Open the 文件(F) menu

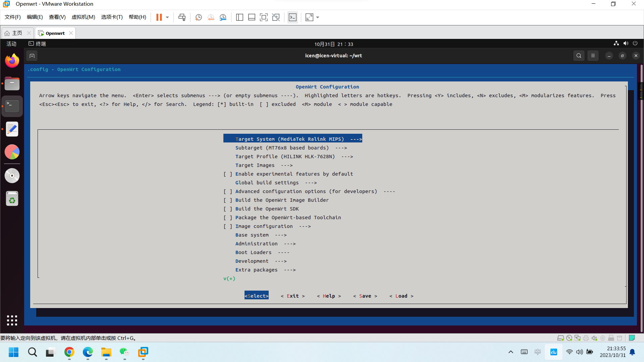[13, 17]
